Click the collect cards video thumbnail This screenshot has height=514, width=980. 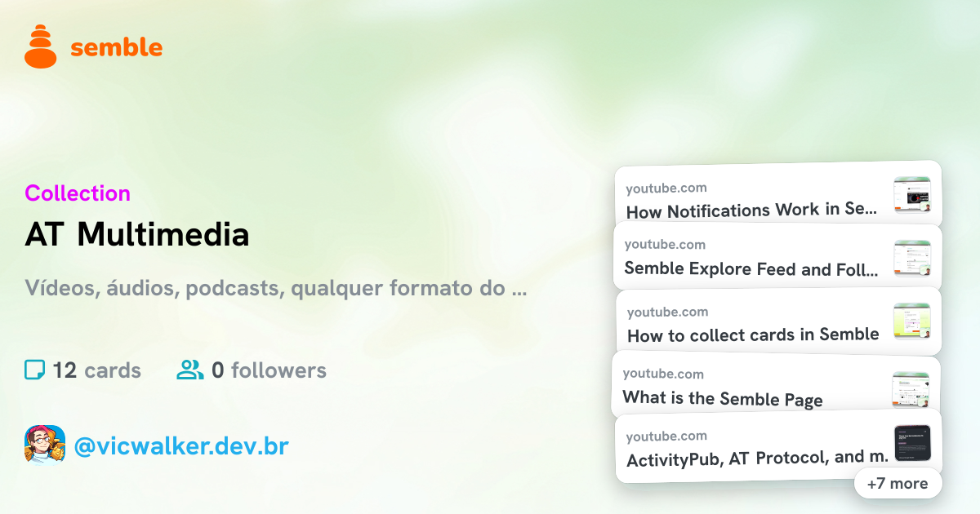(x=912, y=321)
